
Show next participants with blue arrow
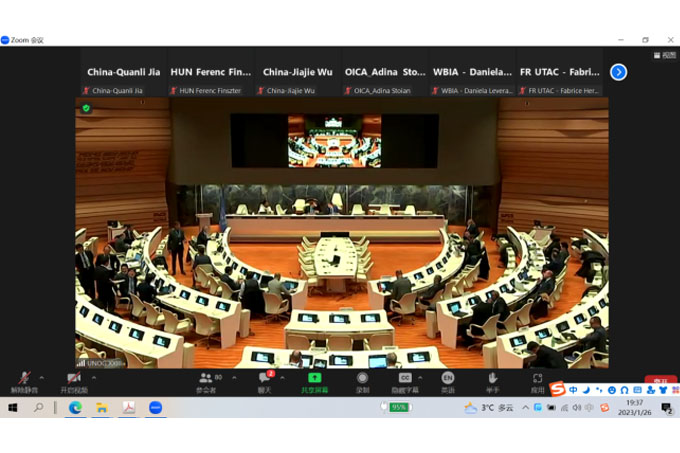pyautogui.click(x=618, y=72)
